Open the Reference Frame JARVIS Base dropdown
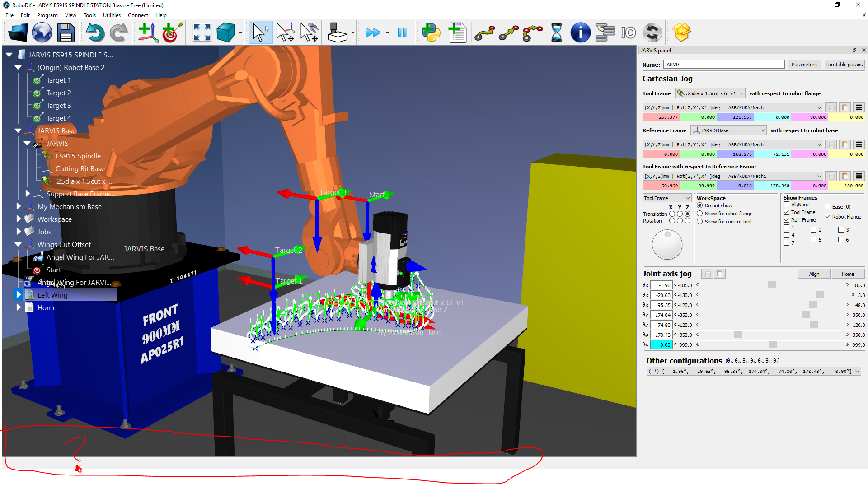868x484 pixels. tap(729, 130)
